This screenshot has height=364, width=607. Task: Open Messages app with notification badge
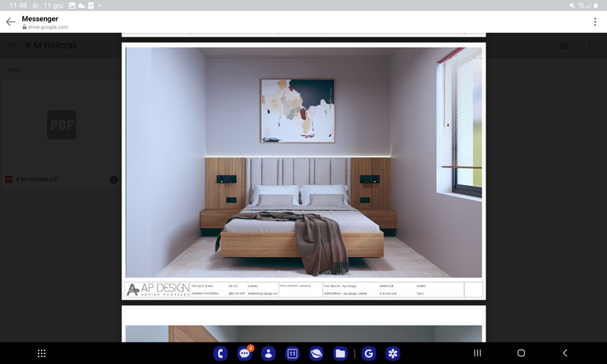point(244,353)
